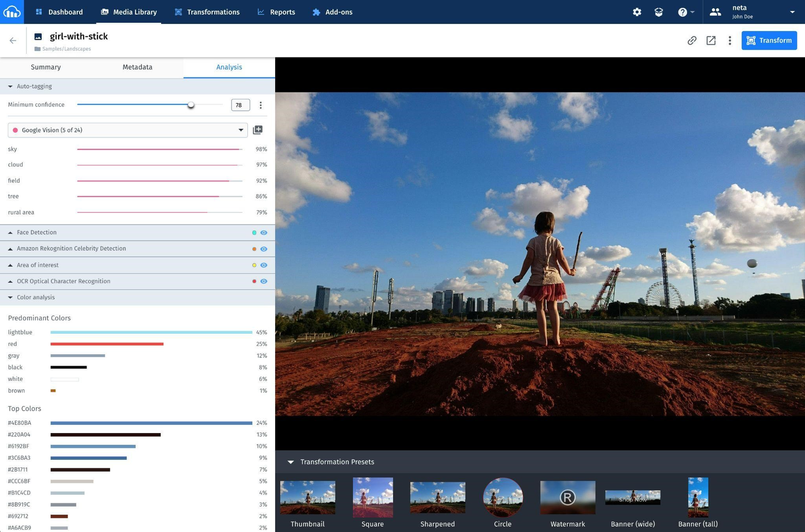Click the #6192BF top color bar
Image resolution: width=805 pixels, height=532 pixels.
click(93, 446)
